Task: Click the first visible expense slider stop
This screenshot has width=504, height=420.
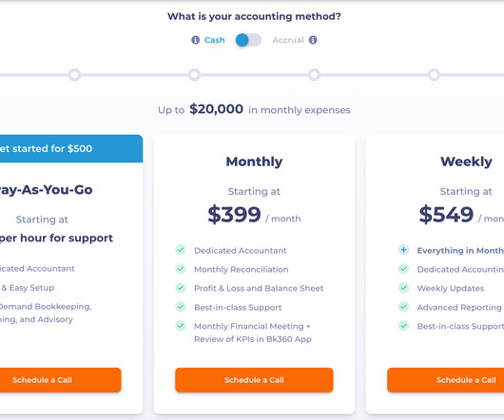Action: pyautogui.click(x=74, y=75)
